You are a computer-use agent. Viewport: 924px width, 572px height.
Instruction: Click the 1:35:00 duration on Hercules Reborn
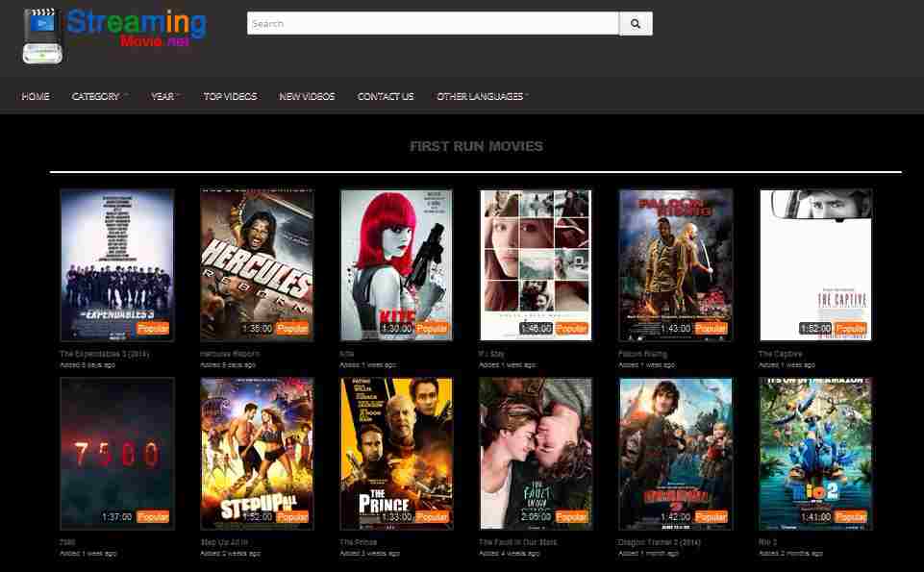(258, 329)
